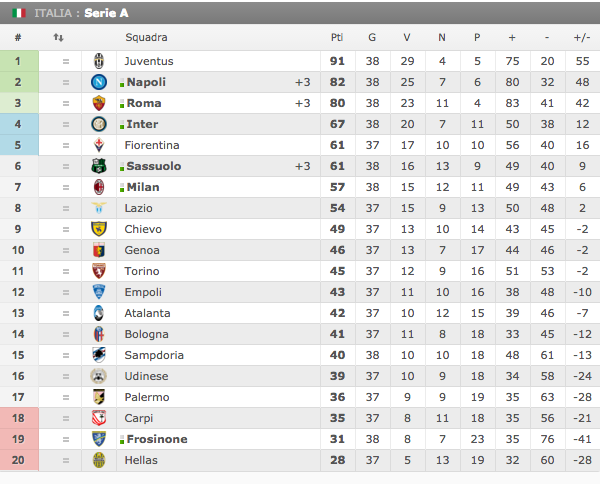This screenshot has height=484, width=600.
Task: Click the Italian flag icon in header
Action: tap(20, 14)
